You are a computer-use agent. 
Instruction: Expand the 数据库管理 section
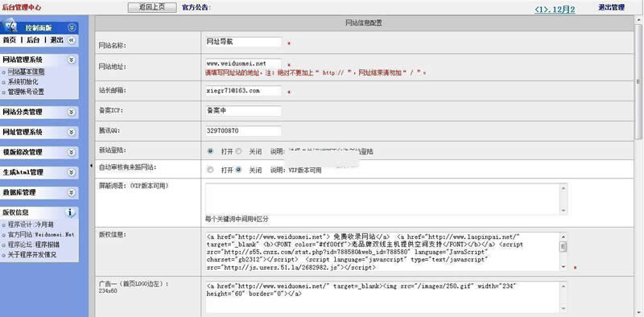72,192
